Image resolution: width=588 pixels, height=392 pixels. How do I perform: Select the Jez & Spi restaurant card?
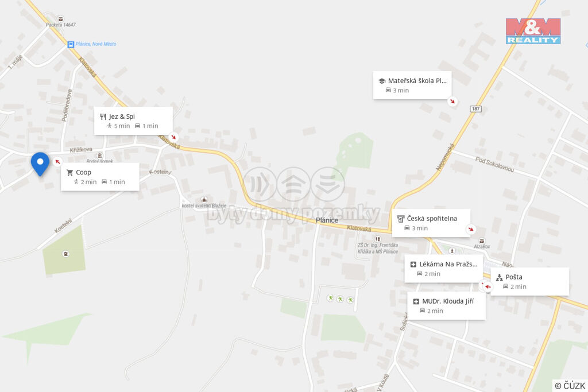[x=133, y=121]
